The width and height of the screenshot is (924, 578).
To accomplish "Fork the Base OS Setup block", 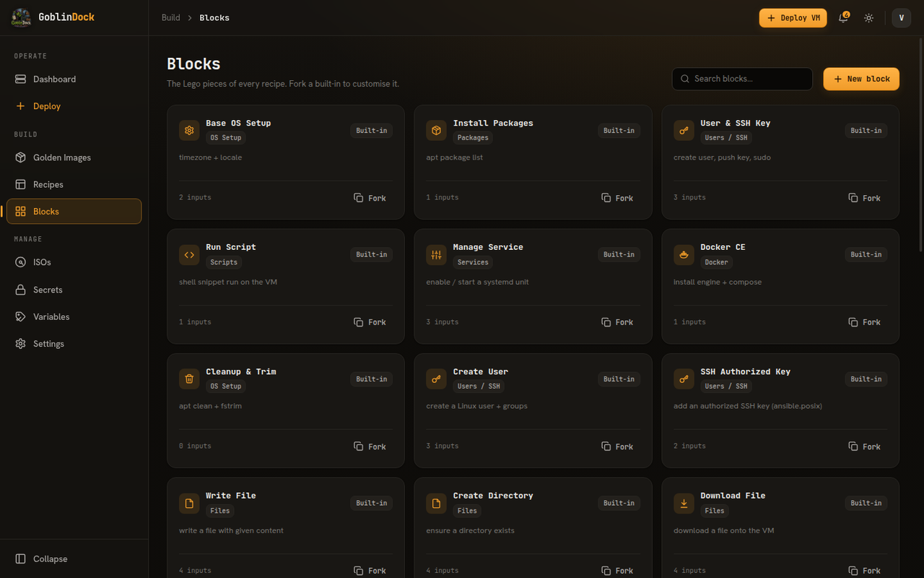I will (x=370, y=198).
